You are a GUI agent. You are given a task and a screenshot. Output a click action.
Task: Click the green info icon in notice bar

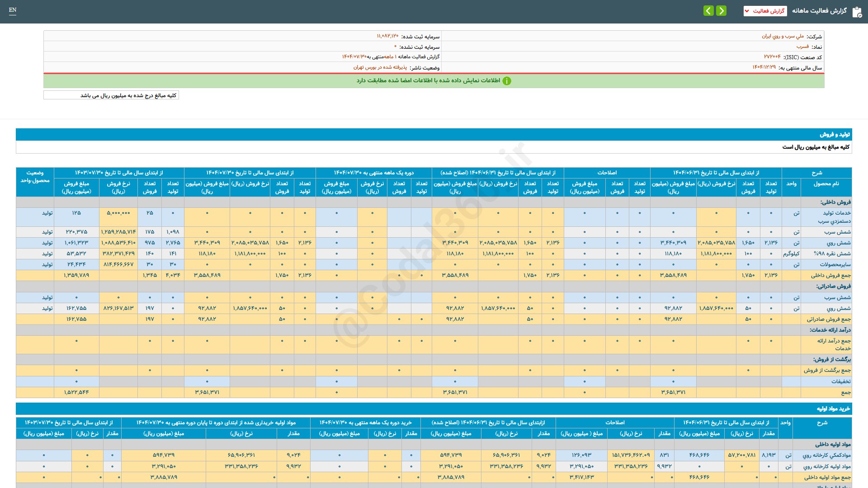coord(507,81)
